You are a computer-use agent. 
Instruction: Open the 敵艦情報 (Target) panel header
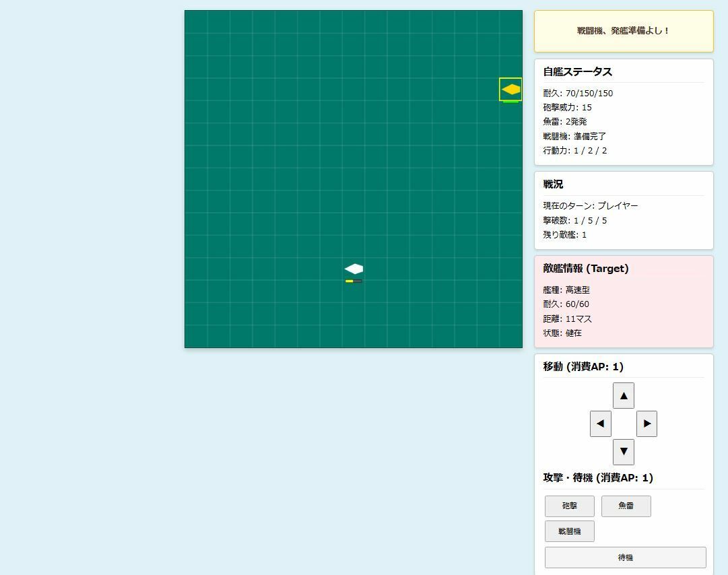click(x=585, y=268)
